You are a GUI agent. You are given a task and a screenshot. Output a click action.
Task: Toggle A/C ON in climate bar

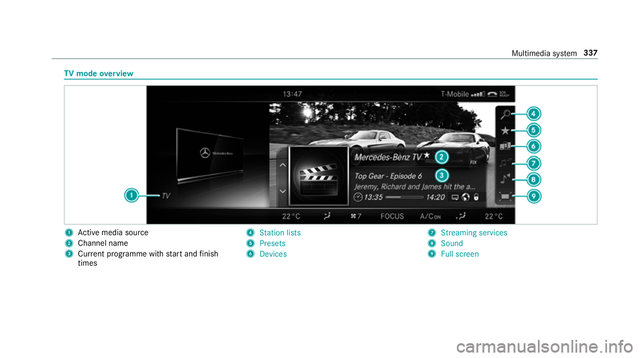pyautogui.click(x=430, y=216)
